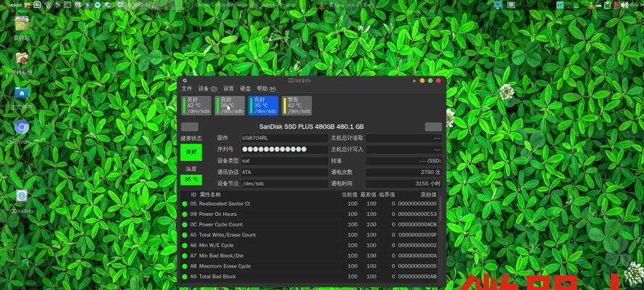Select the /dev/sdd warning disk tab
The width and height of the screenshot is (644, 290).
(297, 106)
